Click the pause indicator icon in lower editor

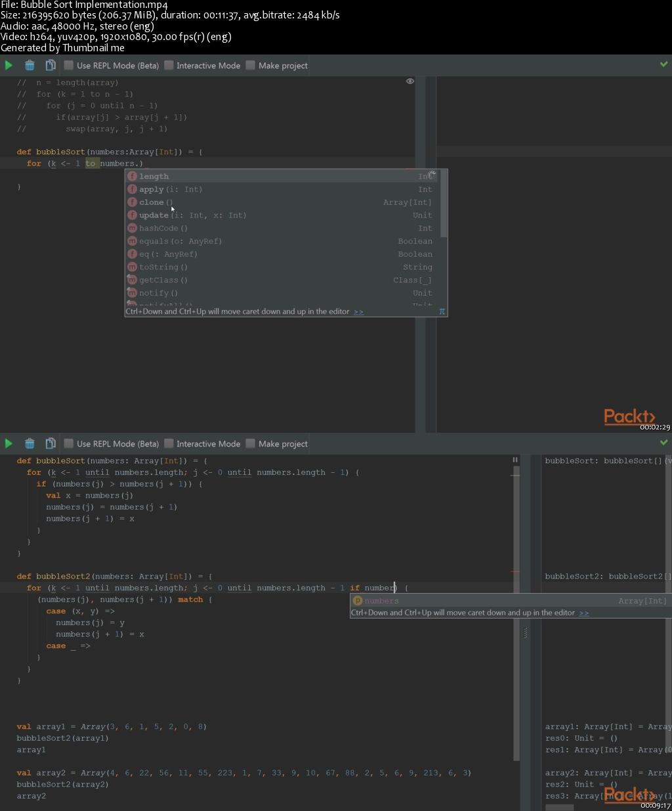tap(515, 460)
